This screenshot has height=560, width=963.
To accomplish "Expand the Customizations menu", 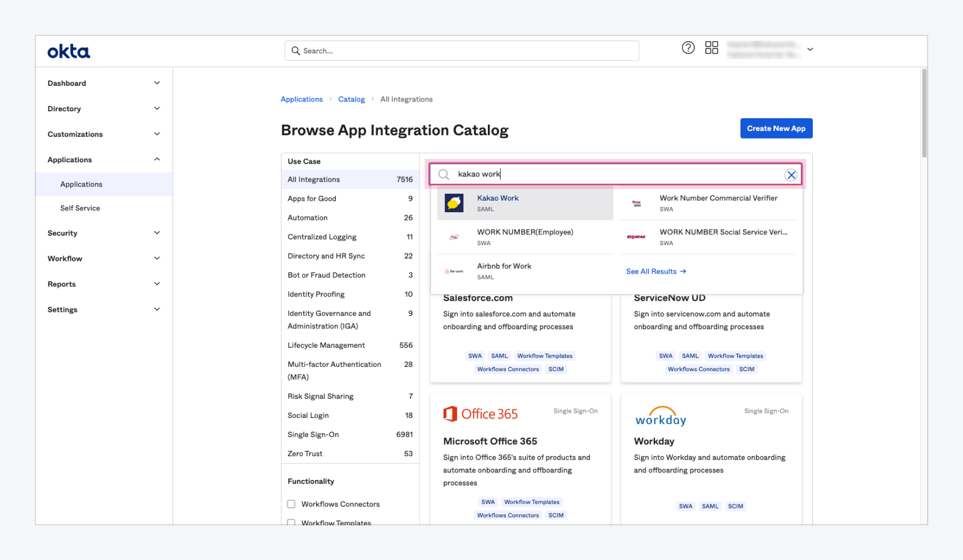I will pos(104,134).
